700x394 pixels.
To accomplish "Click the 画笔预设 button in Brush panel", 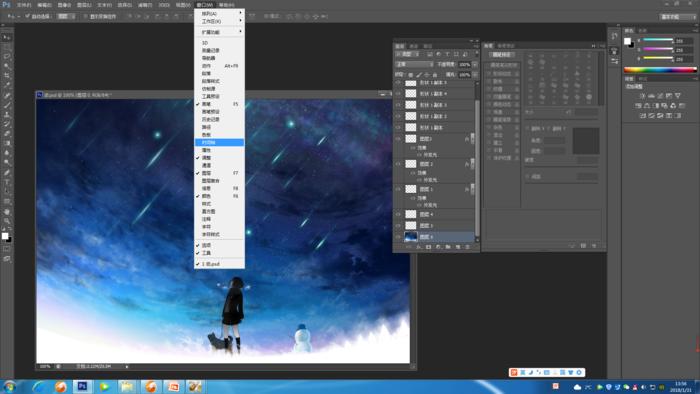I will click(502, 54).
